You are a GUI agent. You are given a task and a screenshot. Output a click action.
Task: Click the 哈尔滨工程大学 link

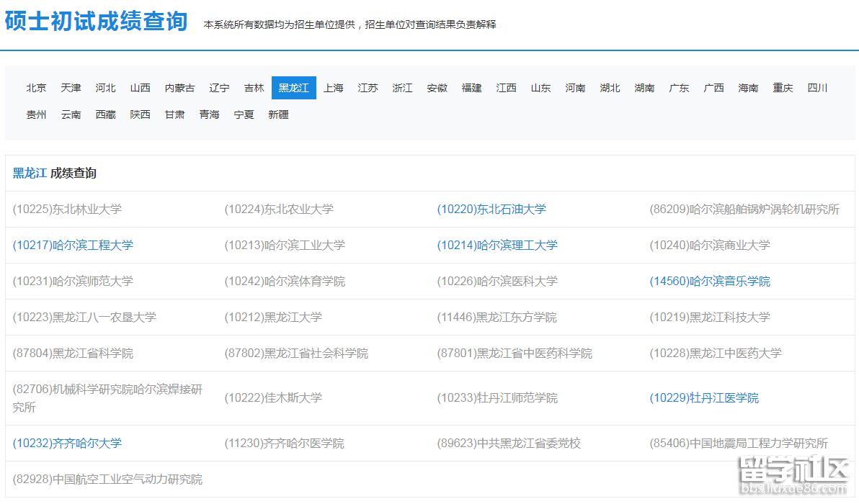pos(72,245)
